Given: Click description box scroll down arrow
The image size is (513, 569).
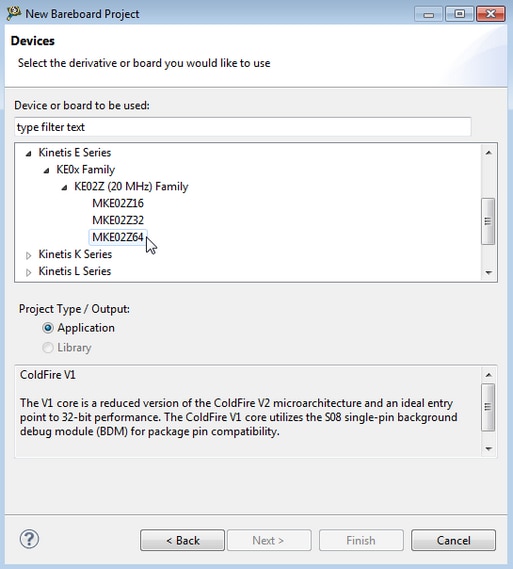Looking at the screenshot, I should [x=488, y=449].
